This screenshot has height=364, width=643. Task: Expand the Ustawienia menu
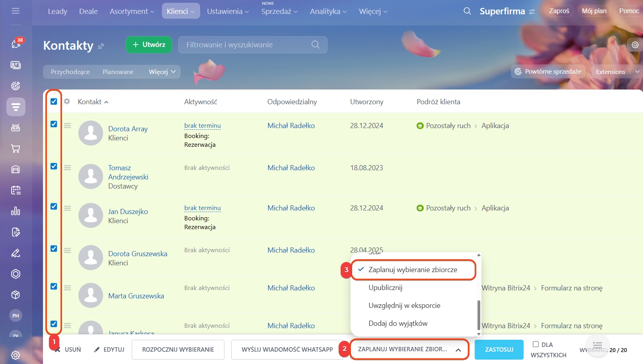(x=228, y=11)
